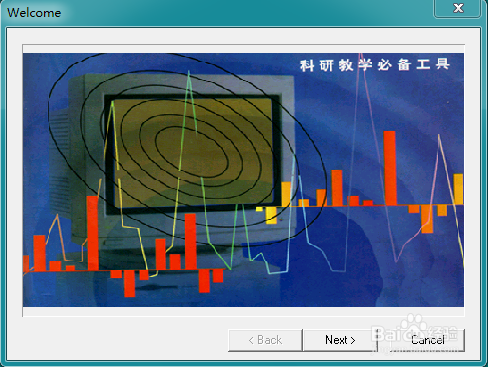Image resolution: width=488 pixels, height=367 pixels.
Task: Close the Welcome dialog window
Action: pos(458,8)
